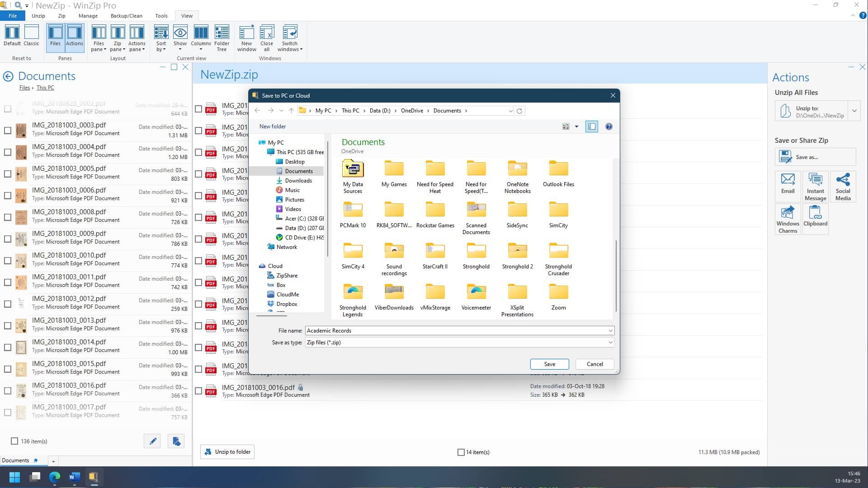Click Email share icon in Actions
The image size is (868, 488).
(x=788, y=186)
